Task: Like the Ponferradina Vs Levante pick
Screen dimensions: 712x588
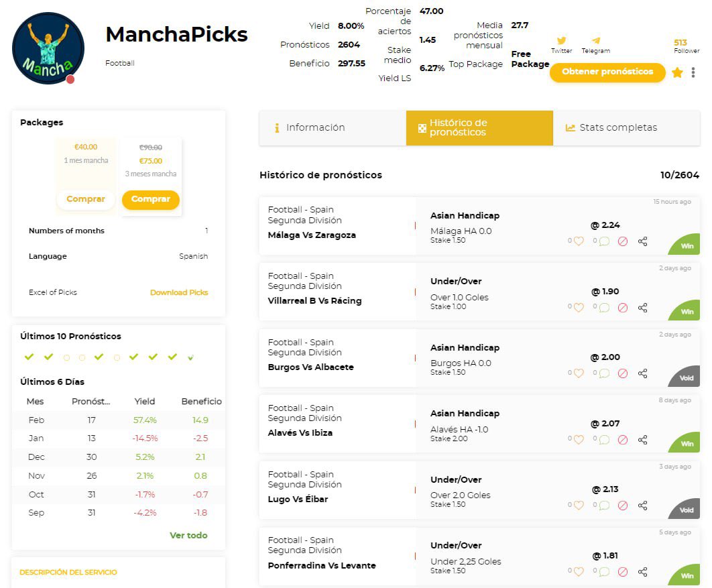Action: click(579, 572)
